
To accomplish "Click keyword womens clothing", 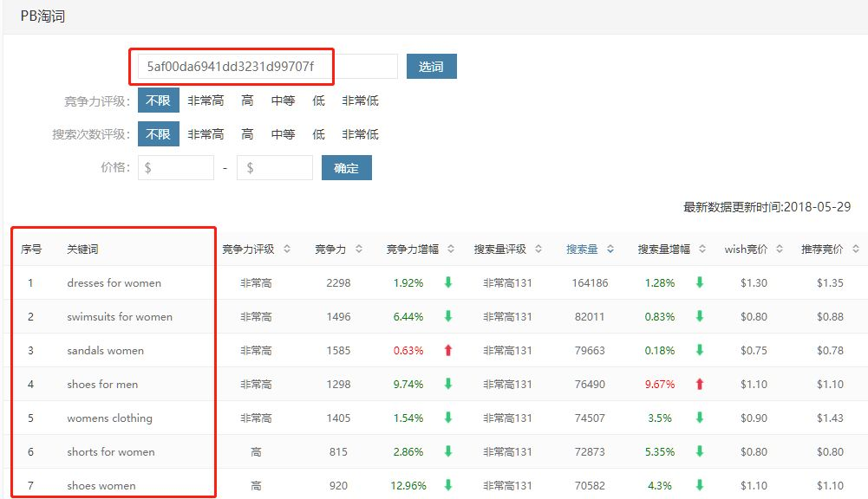I will (109, 418).
